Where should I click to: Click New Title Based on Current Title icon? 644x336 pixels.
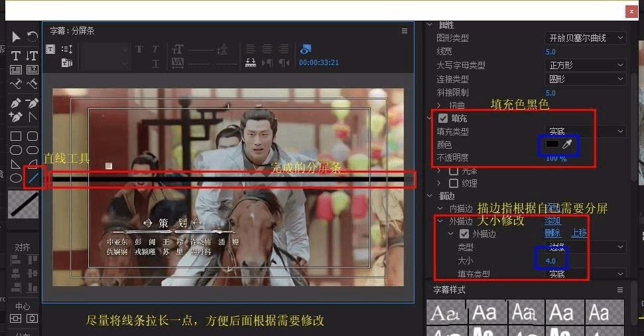point(50,49)
